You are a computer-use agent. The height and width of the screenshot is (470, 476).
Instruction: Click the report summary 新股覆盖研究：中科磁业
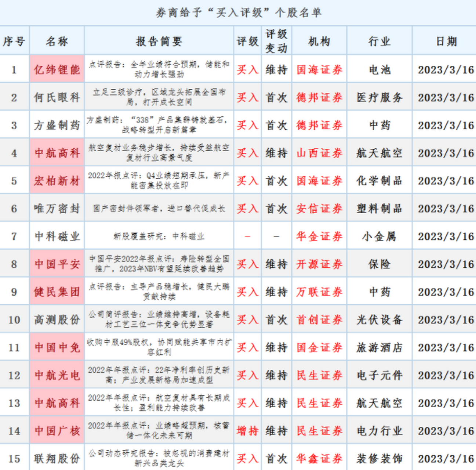(x=159, y=236)
